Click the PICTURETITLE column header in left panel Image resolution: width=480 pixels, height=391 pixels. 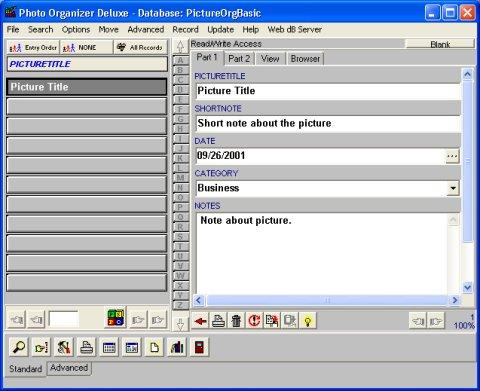pos(87,64)
